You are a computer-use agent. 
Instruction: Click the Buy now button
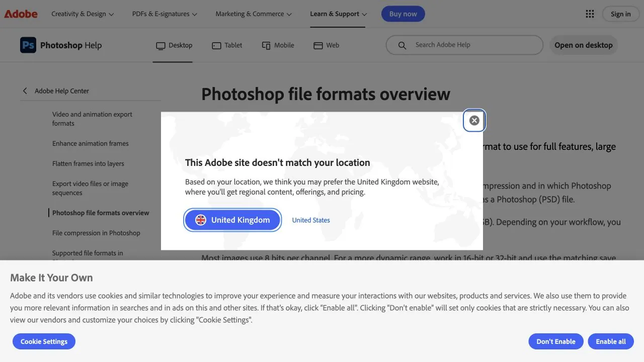coord(403,14)
